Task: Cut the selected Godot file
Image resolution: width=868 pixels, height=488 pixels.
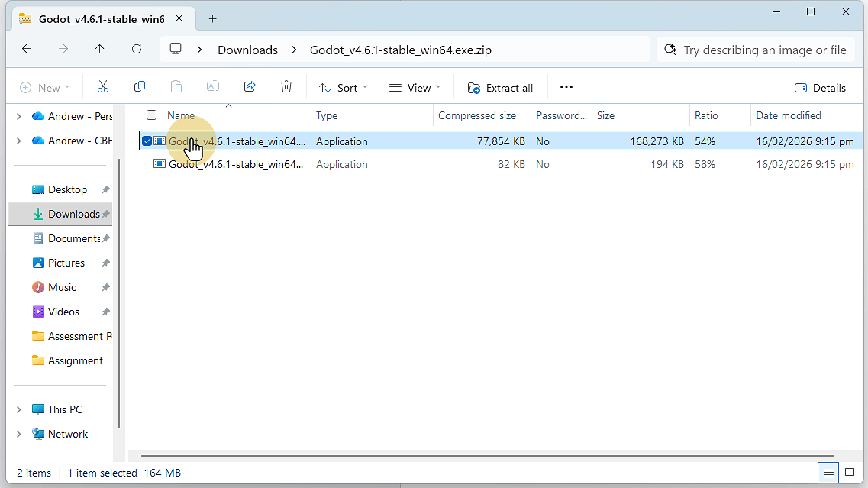Action: click(x=103, y=86)
